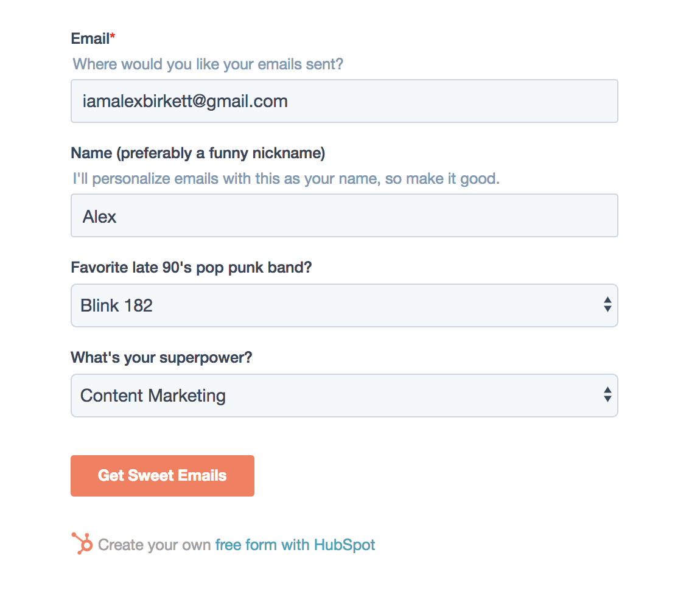Click the red required asterisk beside Email
This screenshot has width=700, height=600.
(x=113, y=39)
